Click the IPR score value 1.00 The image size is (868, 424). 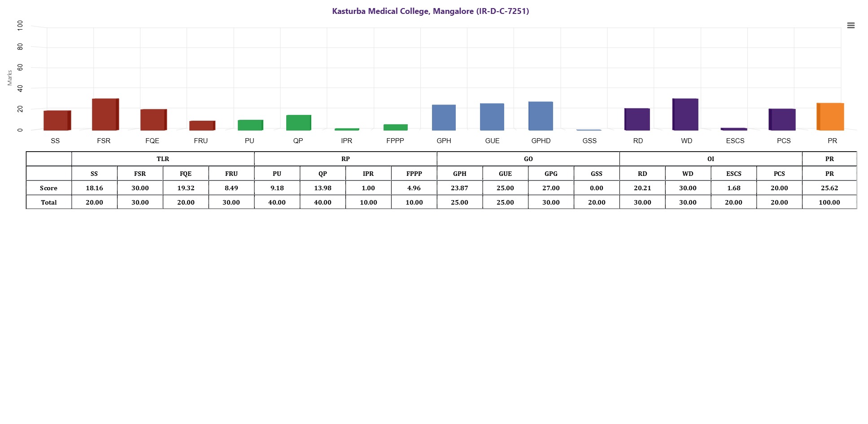click(368, 188)
